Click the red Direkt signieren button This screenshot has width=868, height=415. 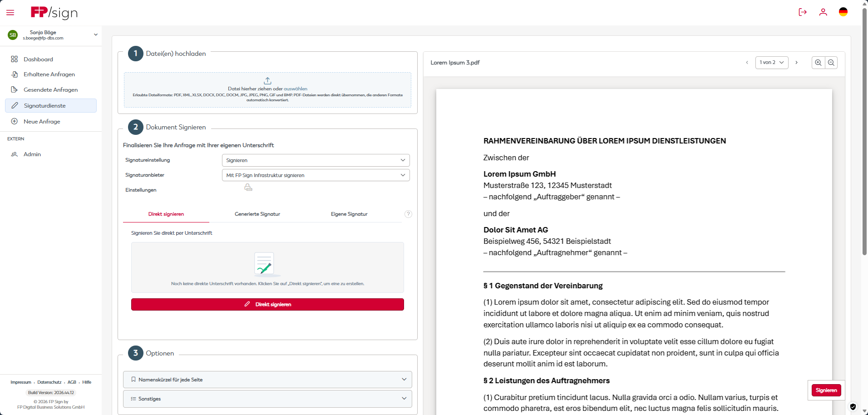tap(267, 304)
